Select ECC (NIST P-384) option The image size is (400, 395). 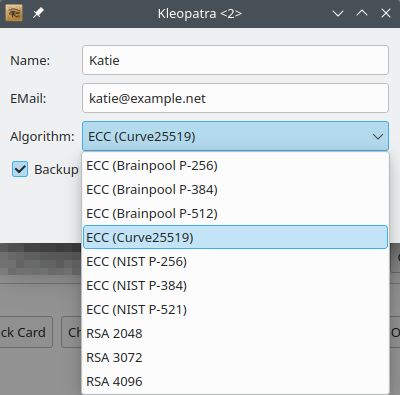point(235,285)
